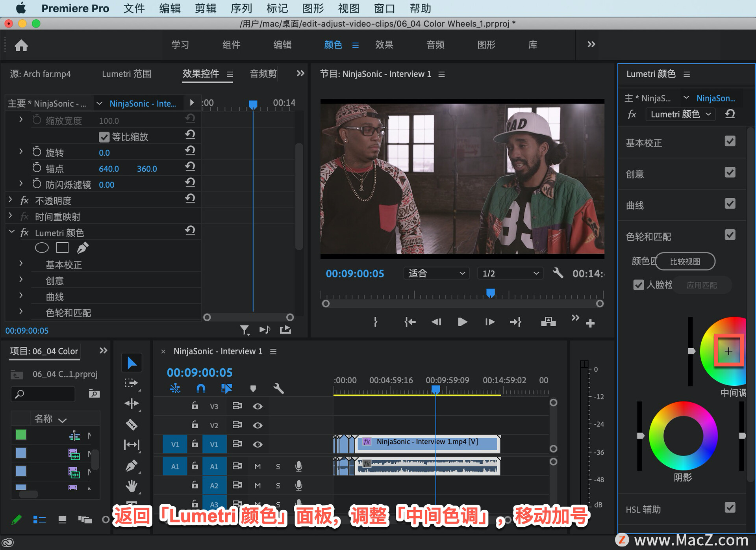Click the Export Frame camera icon
Screen dimensions: 756x550
(x=548, y=322)
